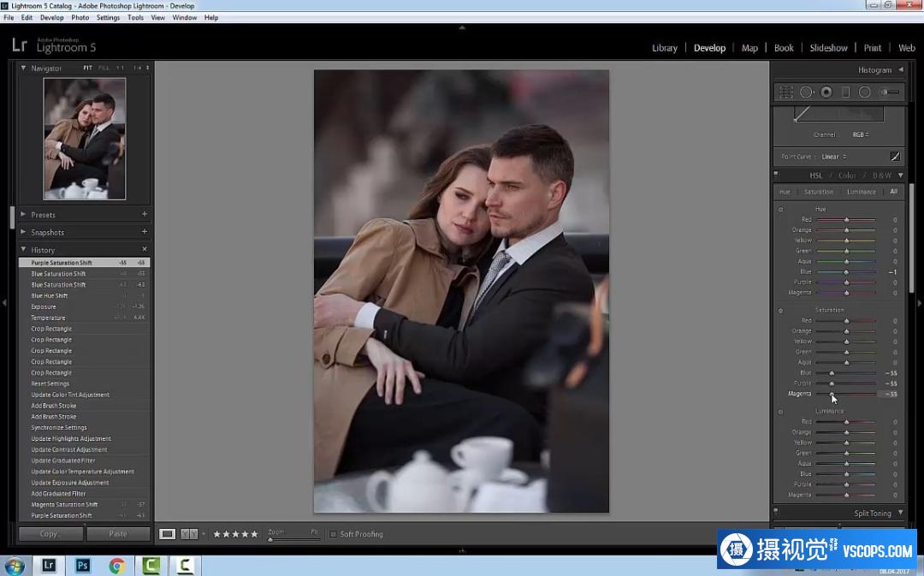924x576 pixels.
Task: Open the Settings menu
Action: [x=108, y=18]
